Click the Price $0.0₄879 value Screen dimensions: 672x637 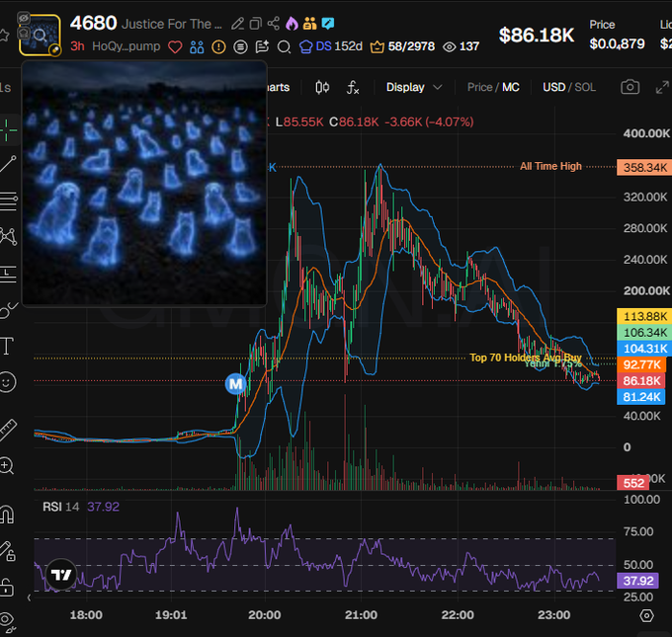click(617, 43)
